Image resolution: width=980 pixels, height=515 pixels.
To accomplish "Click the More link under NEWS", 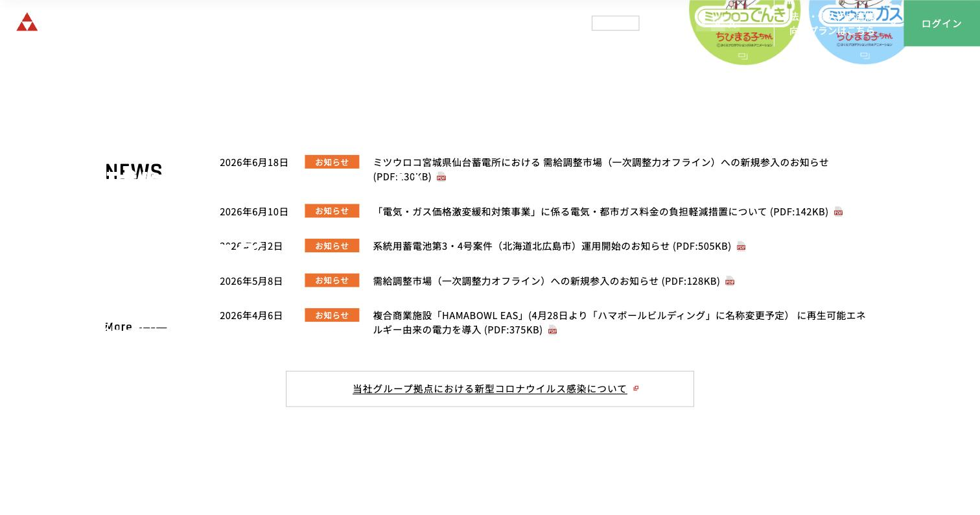I will point(136,327).
